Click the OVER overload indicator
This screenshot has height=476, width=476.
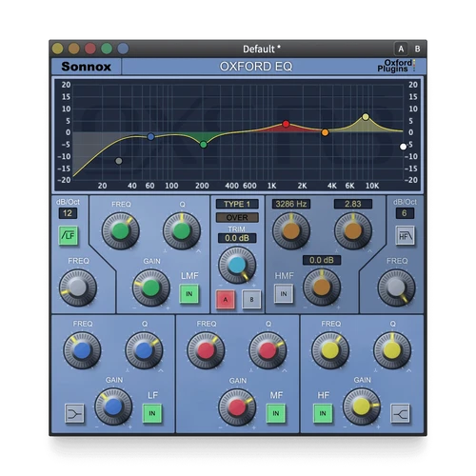[237, 217]
